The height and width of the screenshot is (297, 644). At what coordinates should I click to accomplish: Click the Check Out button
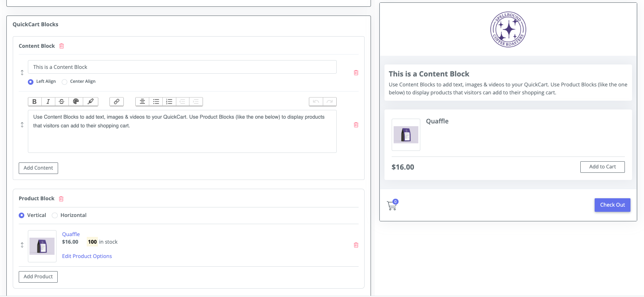coord(612,205)
